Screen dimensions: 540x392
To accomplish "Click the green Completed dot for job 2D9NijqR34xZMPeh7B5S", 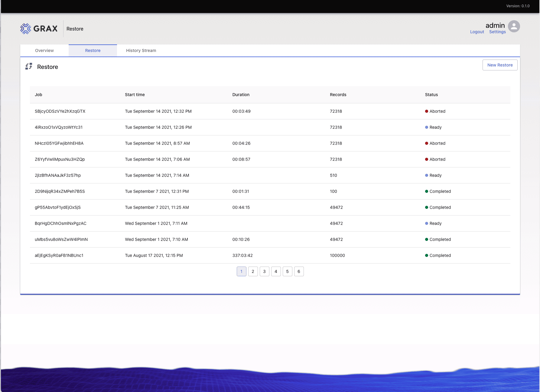I will [x=427, y=191].
